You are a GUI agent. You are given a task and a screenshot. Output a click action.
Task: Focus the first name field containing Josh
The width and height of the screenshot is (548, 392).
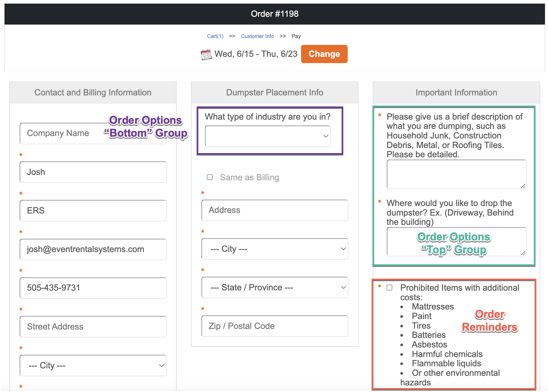93,172
